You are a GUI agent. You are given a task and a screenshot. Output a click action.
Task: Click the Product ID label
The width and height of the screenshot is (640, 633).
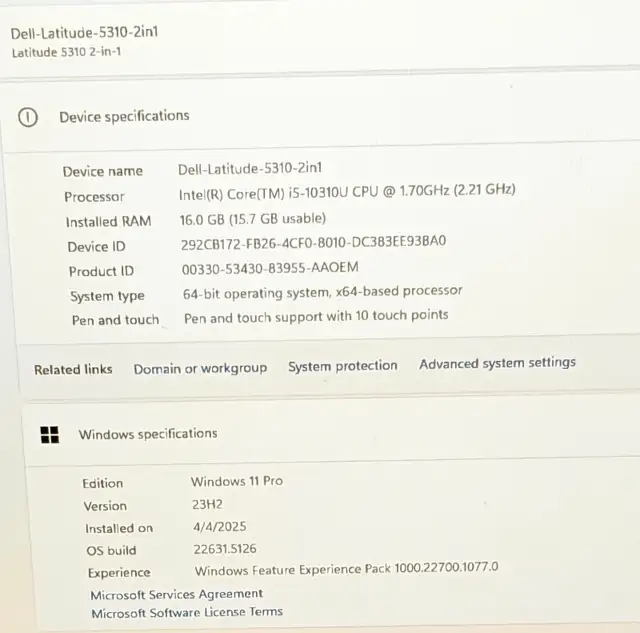tap(101, 271)
